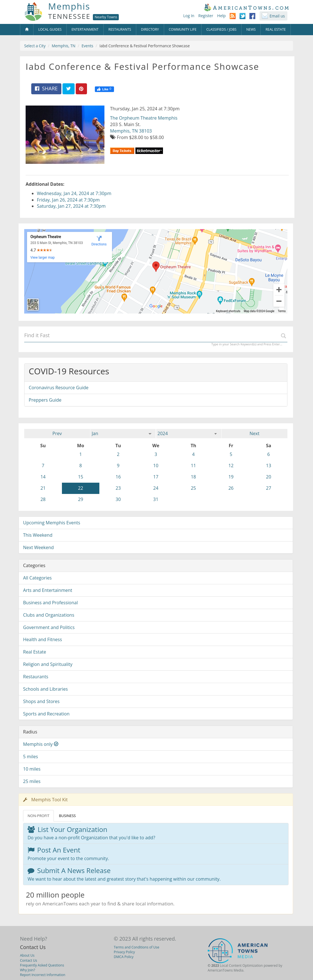Open the month dropdown showing Jan
This screenshot has width=313, height=980.
123,434
